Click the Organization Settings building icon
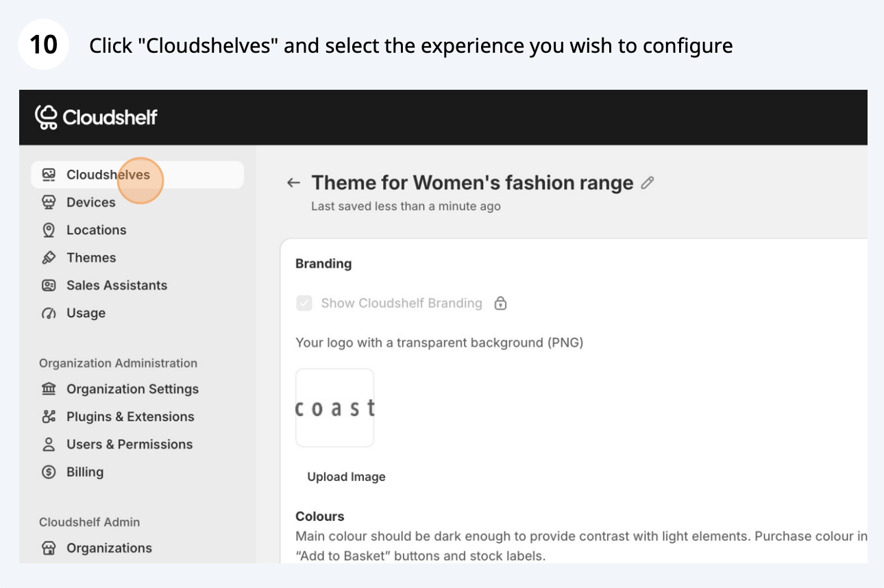The image size is (884, 588). pos(48,389)
